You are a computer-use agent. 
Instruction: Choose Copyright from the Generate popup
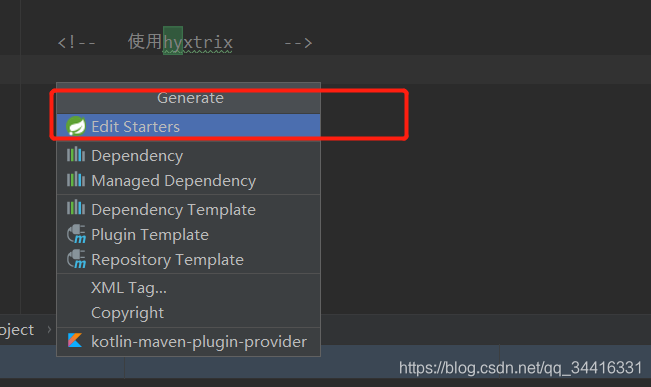point(188,313)
